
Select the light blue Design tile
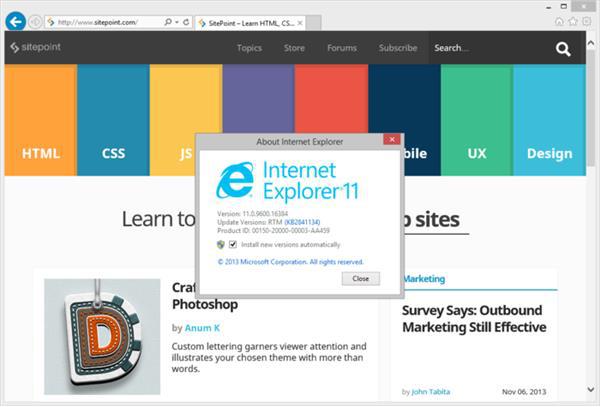pyautogui.click(x=549, y=120)
